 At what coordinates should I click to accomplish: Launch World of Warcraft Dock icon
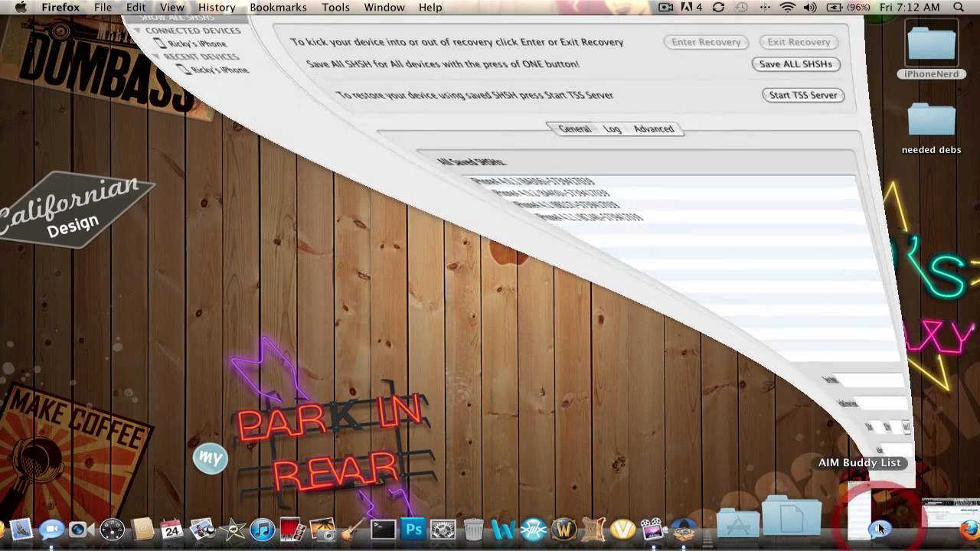tap(563, 529)
